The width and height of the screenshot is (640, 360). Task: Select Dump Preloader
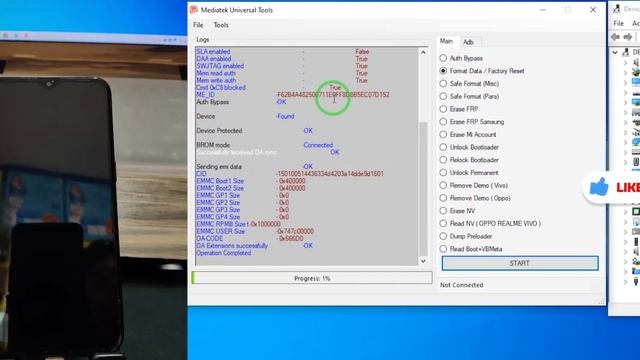click(x=466, y=236)
